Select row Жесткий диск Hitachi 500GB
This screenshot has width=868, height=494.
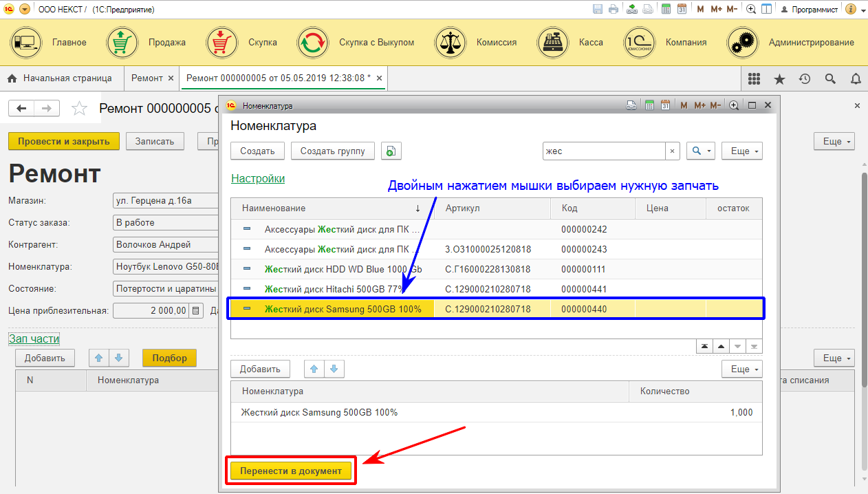(497, 289)
